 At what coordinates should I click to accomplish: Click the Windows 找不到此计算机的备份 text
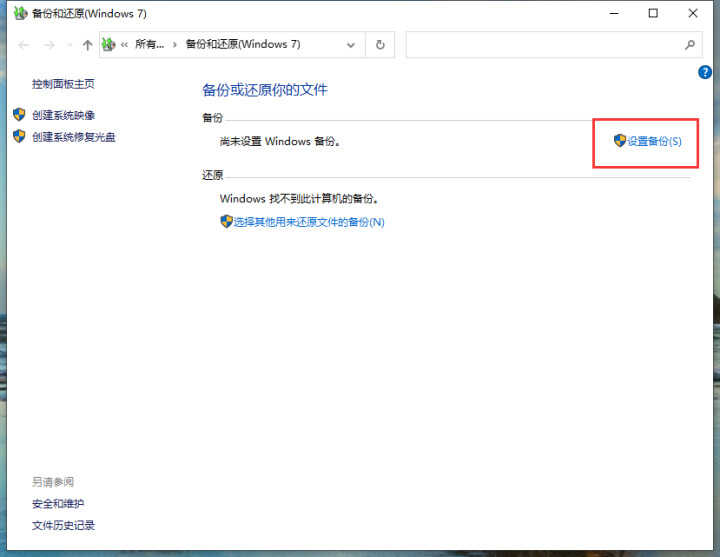[x=299, y=198]
